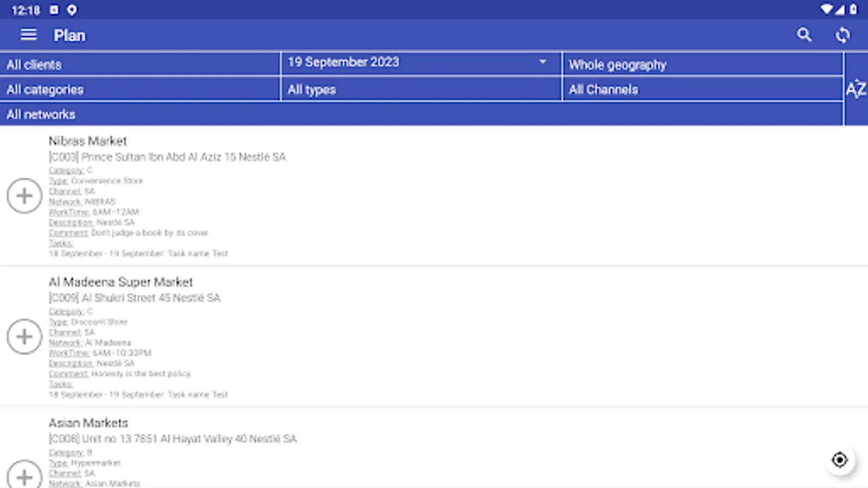Viewport: 868px width, 488px height.
Task: Tap the task line under Al Madeena Super Market
Action: pyautogui.click(x=138, y=394)
